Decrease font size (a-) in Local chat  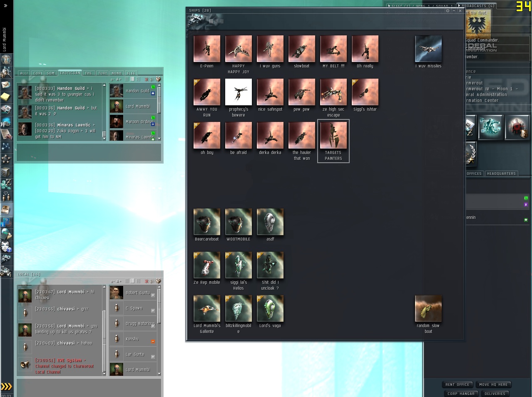(x=112, y=281)
